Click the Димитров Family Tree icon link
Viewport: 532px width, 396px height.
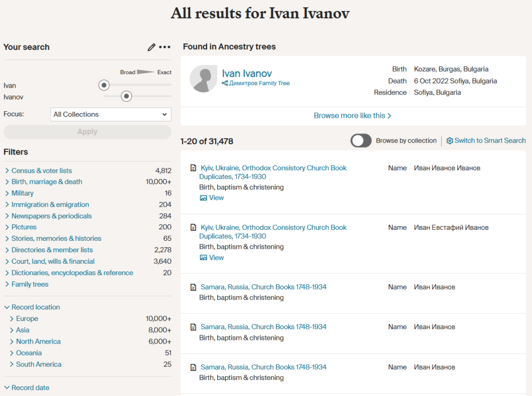(225, 83)
